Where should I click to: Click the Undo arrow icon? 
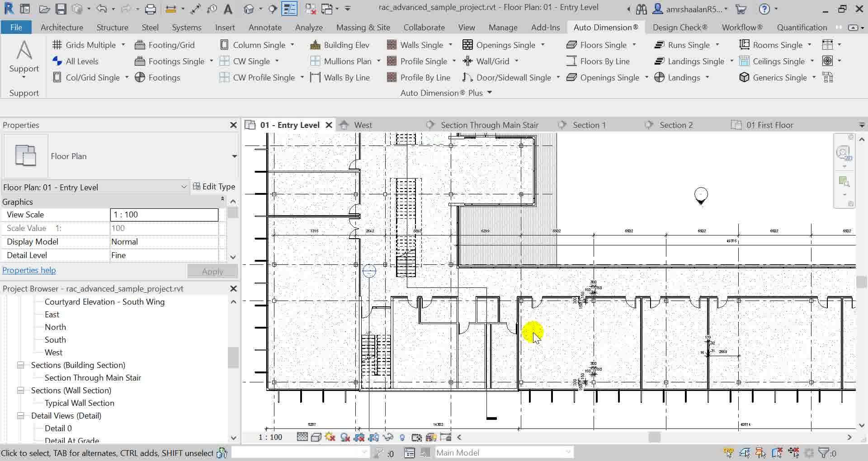point(101,9)
